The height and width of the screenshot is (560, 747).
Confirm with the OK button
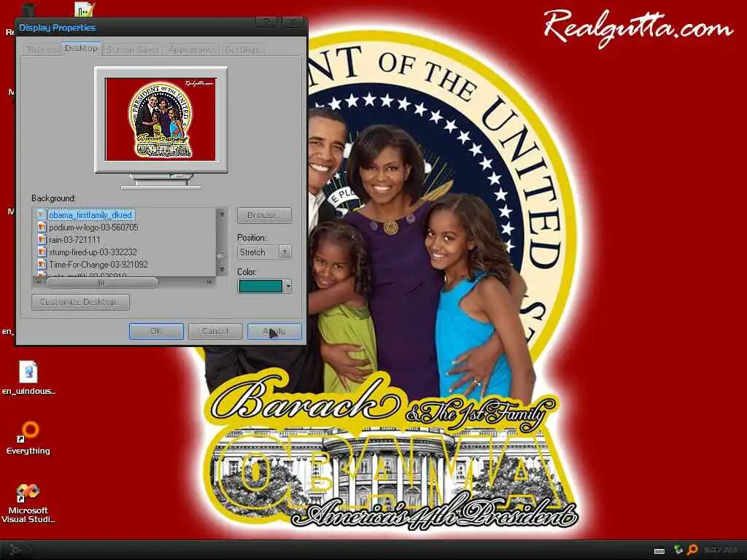pyautogui.click(x=156, y=331)
